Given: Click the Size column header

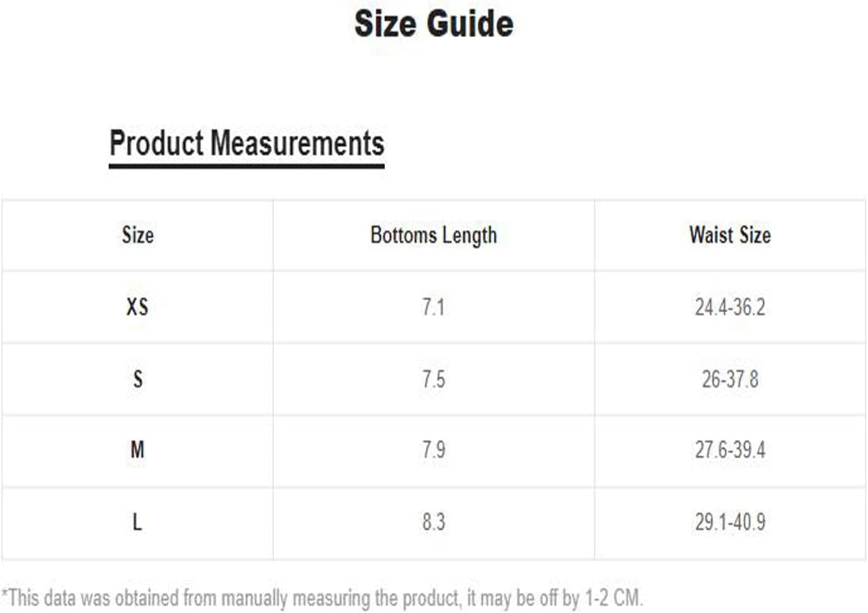Looking at the screenshot, I should click(138, 235).
